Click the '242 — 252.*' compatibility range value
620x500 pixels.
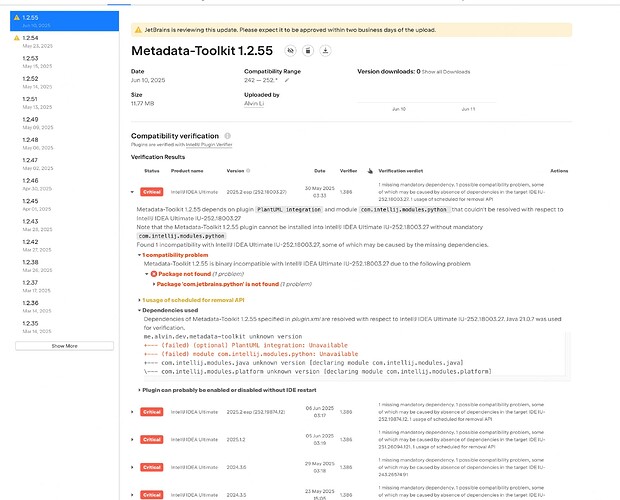(x=261, y=80)
